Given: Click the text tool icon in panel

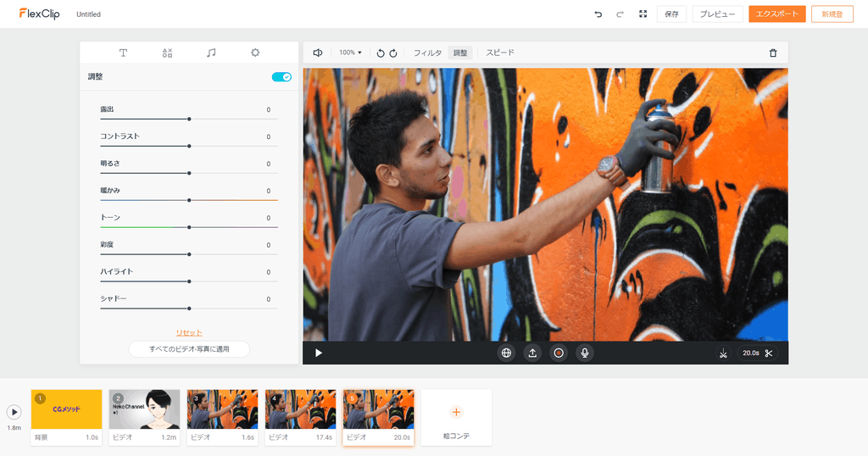Looking at the screenshot, I should point(123,53).
